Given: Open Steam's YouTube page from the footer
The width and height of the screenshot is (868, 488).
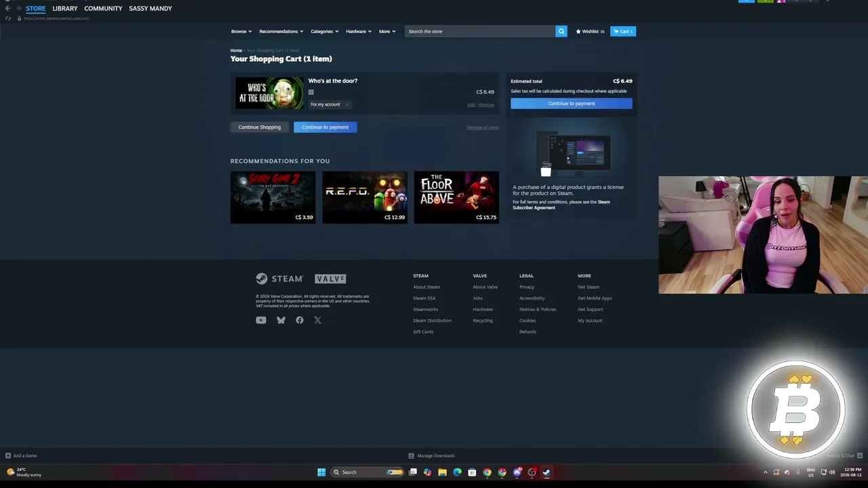Looking at the screenshot, I should (x=261, y=320).
